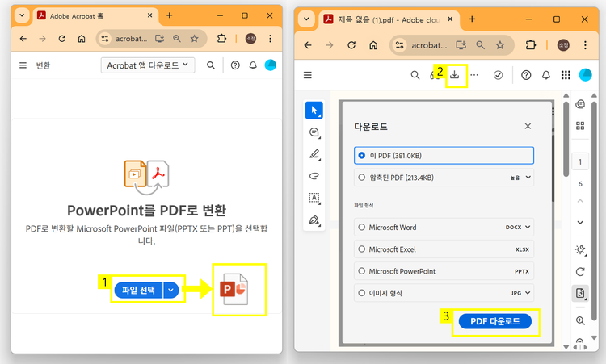The width and height of the screenshot is (606, 364).
Task: Open the apps grid icon in right window
Action: [x=566, y=75]
